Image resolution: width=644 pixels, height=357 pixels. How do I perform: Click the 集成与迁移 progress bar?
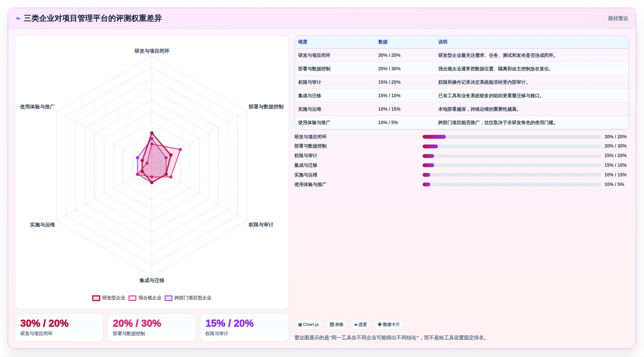[x=512, y=165]
